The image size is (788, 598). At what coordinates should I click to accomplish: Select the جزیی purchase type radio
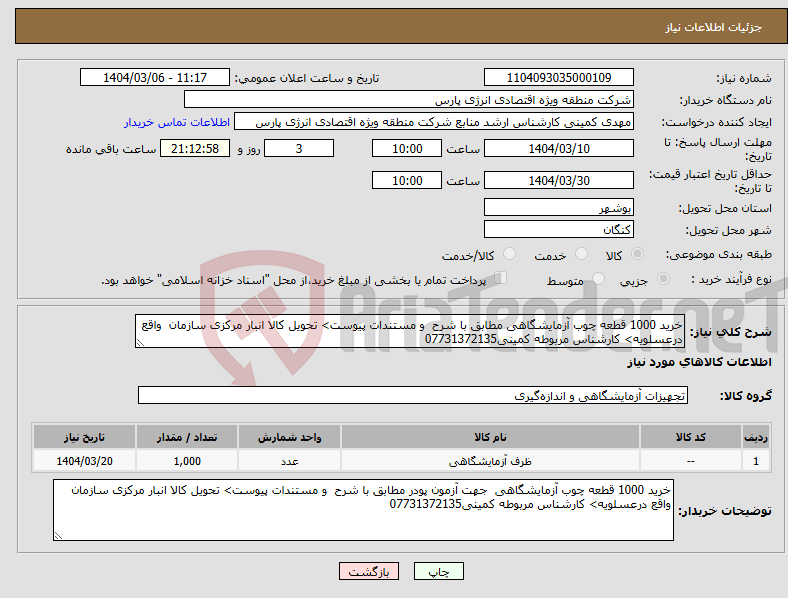coord(663,279)
